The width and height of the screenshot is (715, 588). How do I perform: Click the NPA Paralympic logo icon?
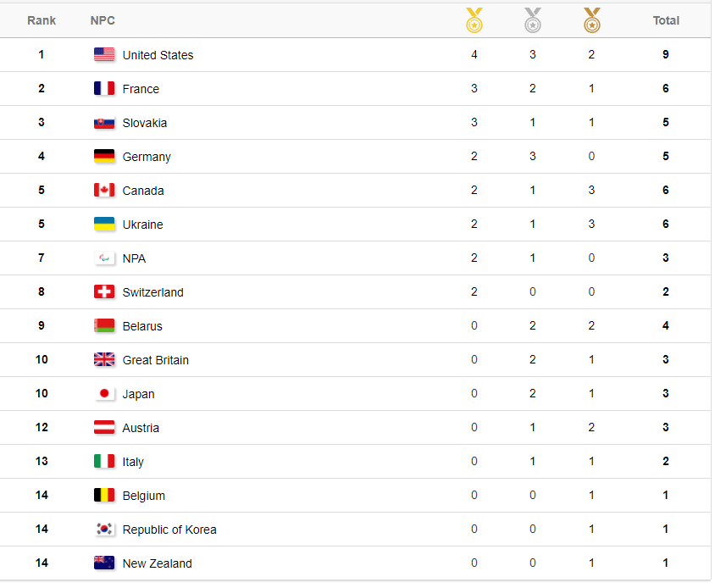click(104, 258)
